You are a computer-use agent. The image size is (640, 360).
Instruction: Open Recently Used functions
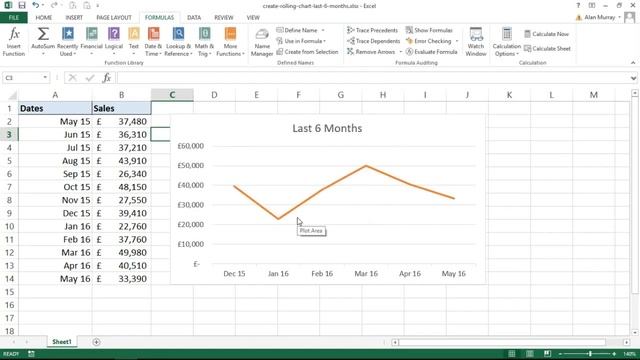click(67, 42)
